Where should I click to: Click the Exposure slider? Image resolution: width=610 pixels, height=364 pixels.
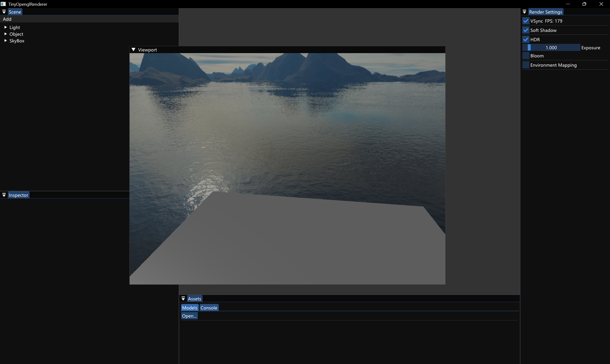point(551,48)
